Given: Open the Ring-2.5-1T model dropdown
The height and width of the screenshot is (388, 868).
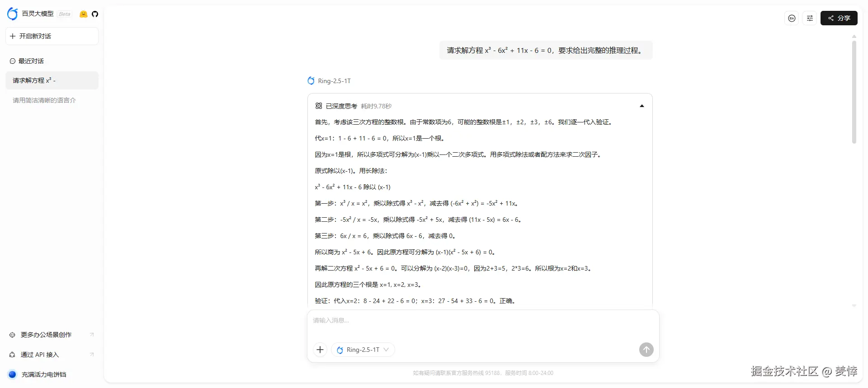Looking at the screenshot, I should click(363, 350).
